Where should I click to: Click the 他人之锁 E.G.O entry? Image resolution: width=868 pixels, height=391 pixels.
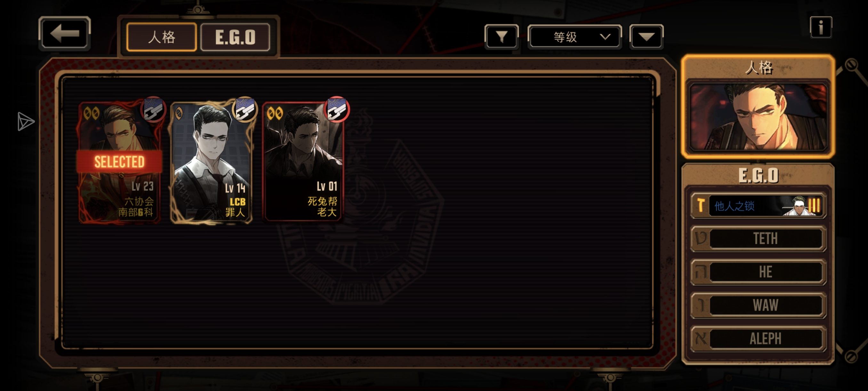pos(758,205)
